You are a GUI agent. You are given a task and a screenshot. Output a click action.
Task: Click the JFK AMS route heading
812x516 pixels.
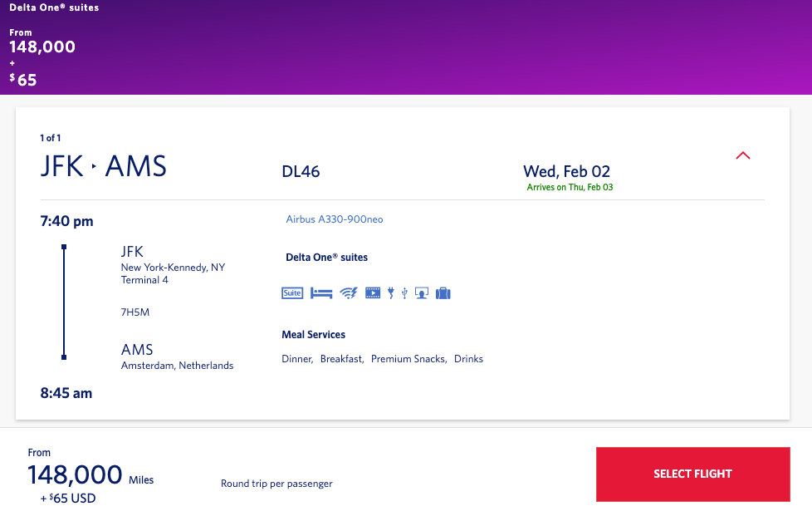click(x=104, y=166)
